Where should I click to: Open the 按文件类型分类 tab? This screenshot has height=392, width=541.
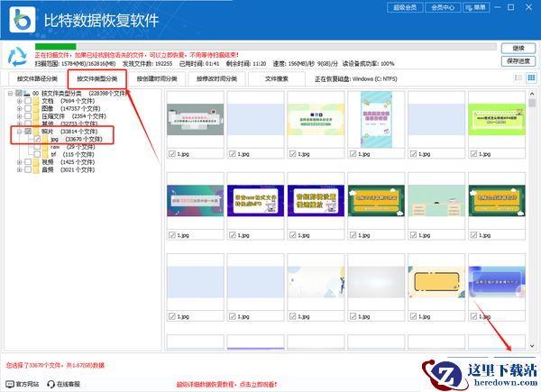click(97, 78)
